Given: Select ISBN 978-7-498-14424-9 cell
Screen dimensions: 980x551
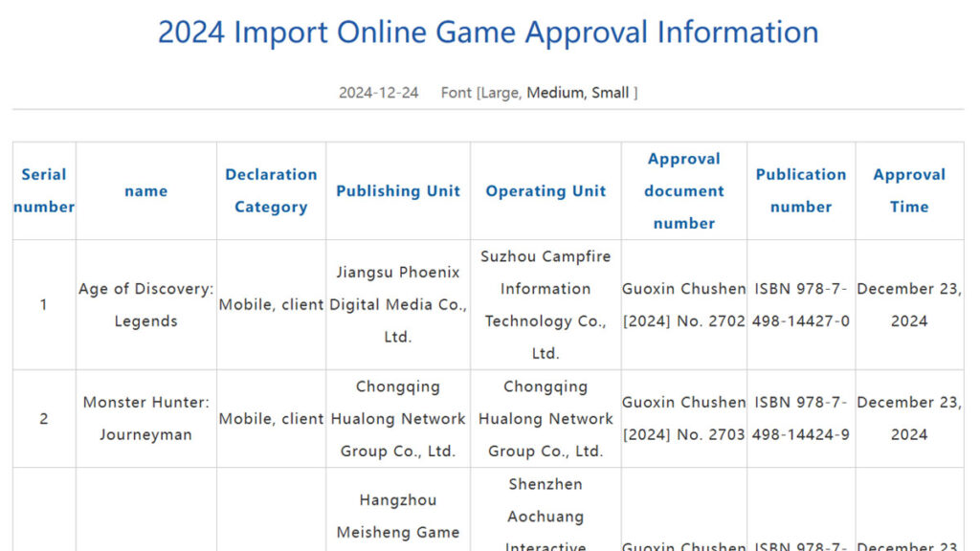Looking at the screenshot, I should coord(801,418).
